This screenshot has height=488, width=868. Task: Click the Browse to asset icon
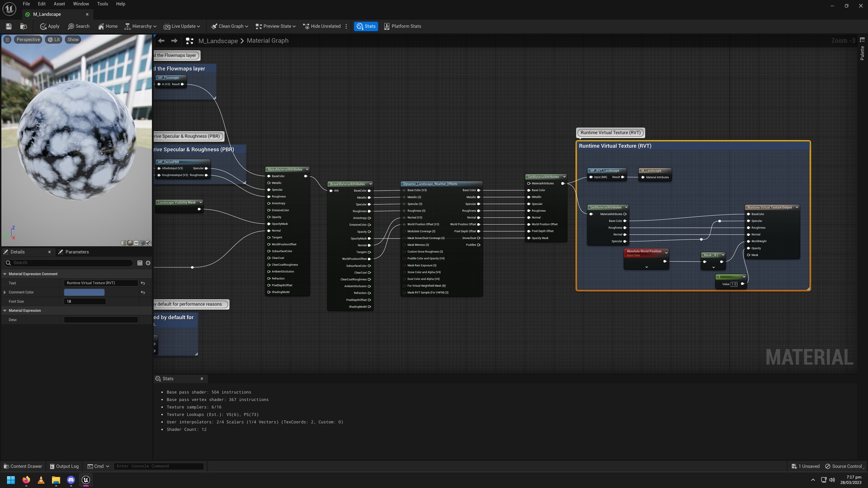point(24,26)
